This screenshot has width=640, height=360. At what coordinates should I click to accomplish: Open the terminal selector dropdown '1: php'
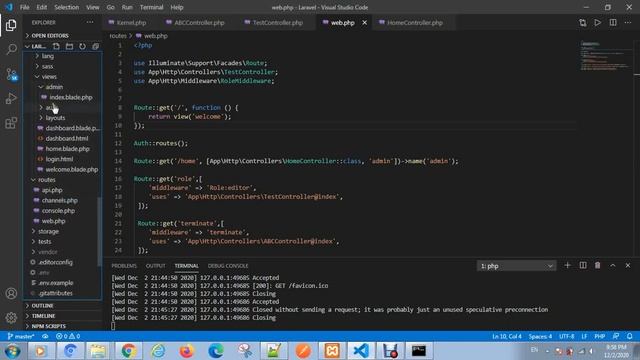click(x=516, y=266)
